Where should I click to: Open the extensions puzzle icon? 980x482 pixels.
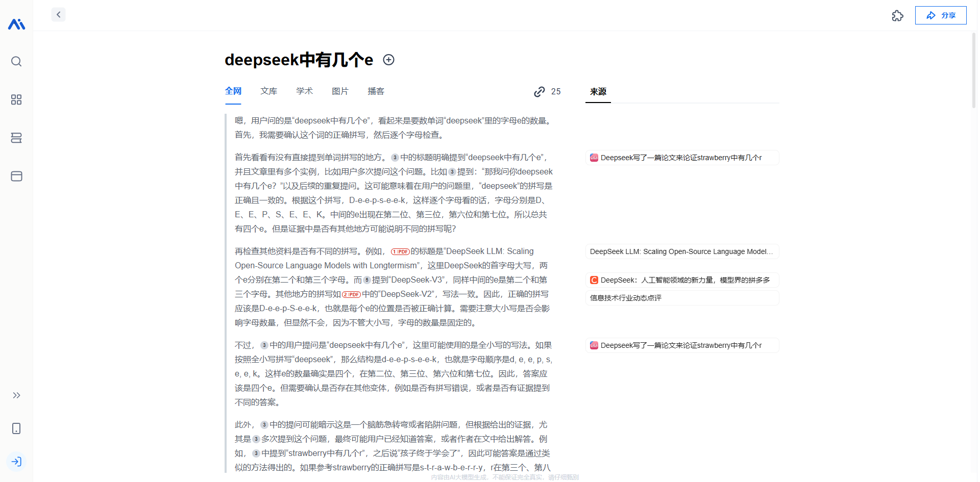click(x=897, y=16)
